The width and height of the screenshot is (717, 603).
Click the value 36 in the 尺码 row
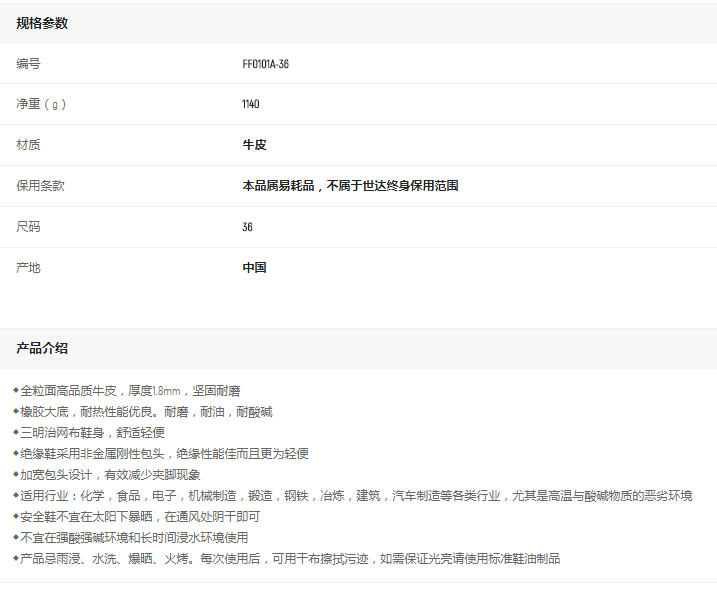coord(247,227)
